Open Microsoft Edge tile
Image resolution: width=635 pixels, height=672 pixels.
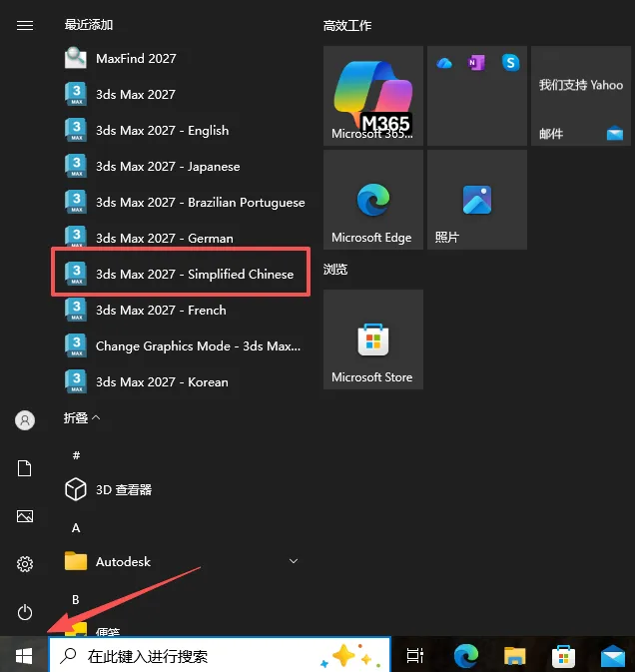click(x=373, y=200)
